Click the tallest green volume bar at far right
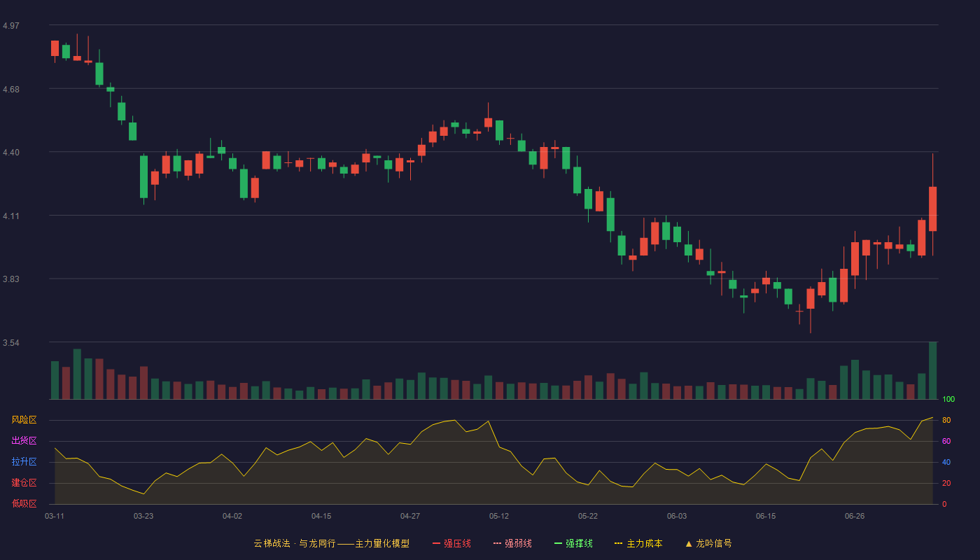980x560 pixels. (x=932, y=370)
